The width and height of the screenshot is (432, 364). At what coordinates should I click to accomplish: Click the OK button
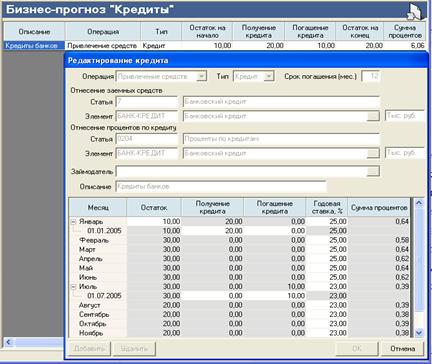click(357, 349)
